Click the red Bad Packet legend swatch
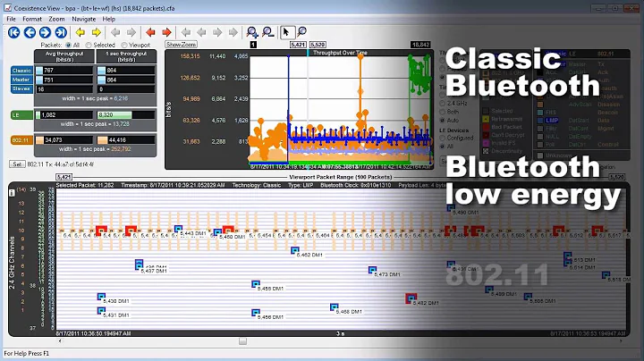Image resolution: width=644 pixels, height=361 pixels. click(486, 127)
